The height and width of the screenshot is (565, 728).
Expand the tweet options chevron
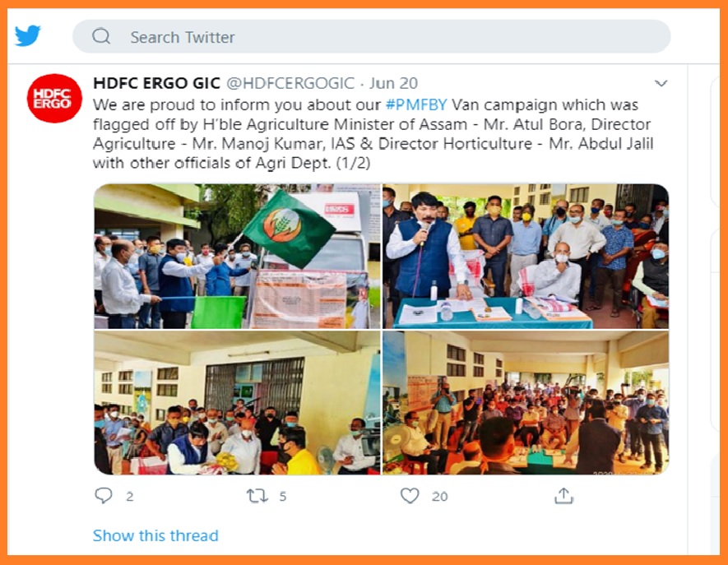click(661, 84)
